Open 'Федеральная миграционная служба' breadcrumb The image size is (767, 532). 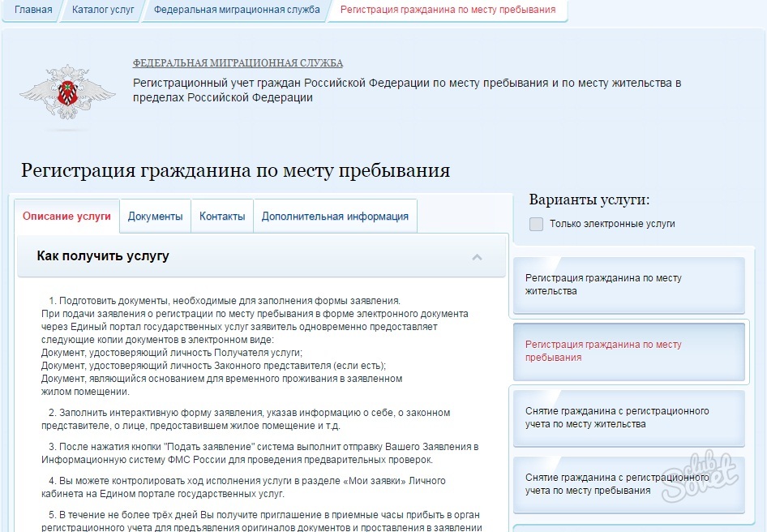click(x=237, y=10)
